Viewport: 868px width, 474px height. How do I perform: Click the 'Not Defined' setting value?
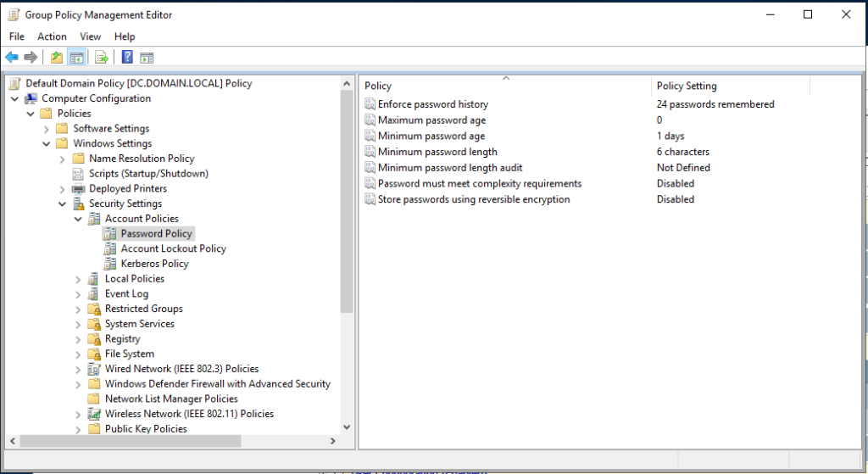coord(683,168)
